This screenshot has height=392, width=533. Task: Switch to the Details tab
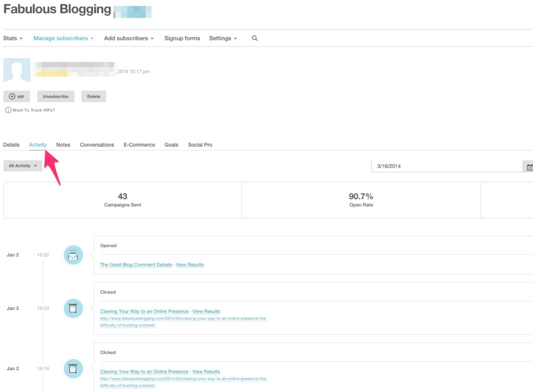[11, 145]
